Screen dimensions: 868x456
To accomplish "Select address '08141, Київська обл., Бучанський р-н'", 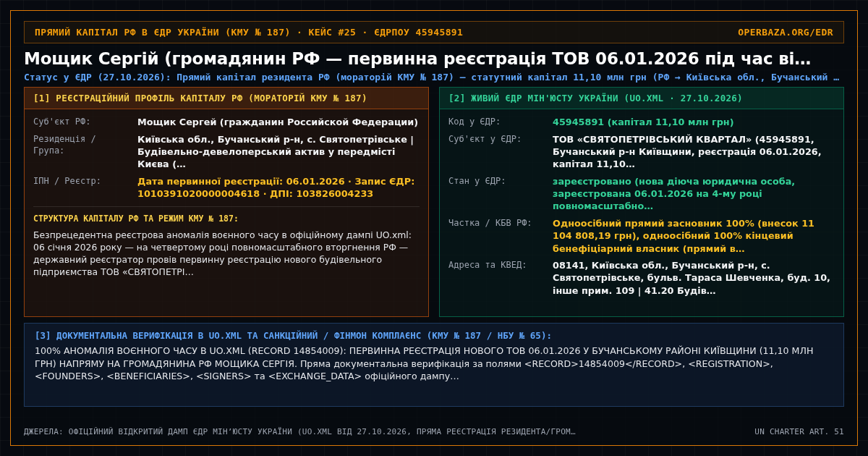I will click(692, 277).
